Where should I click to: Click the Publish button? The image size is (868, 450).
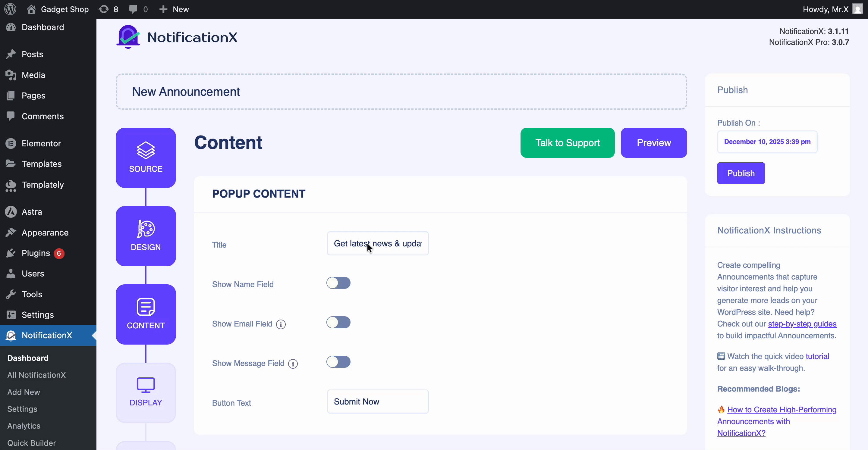tap(741, 173)
